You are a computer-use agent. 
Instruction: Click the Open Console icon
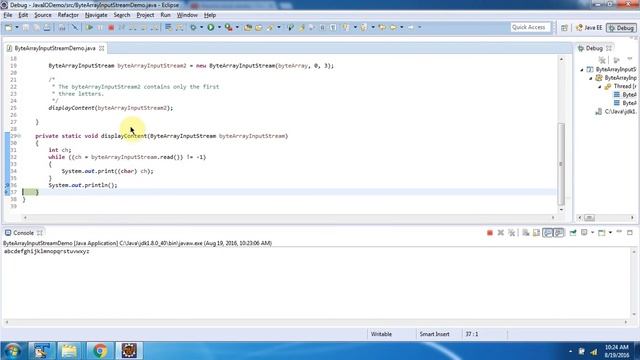click(602, 233)
